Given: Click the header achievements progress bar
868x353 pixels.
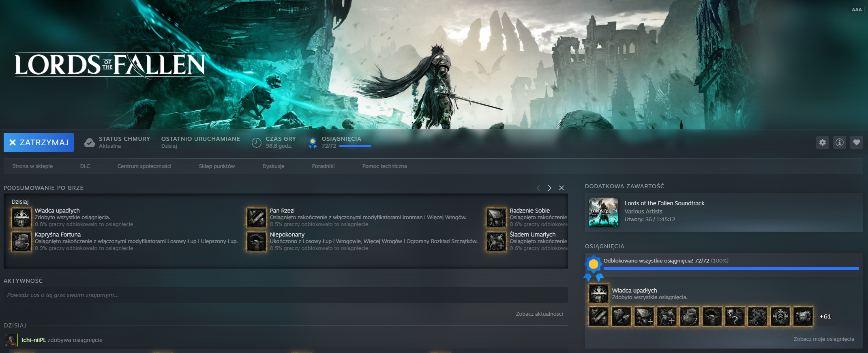Looking at the screenshot, I should coord(355,146).
